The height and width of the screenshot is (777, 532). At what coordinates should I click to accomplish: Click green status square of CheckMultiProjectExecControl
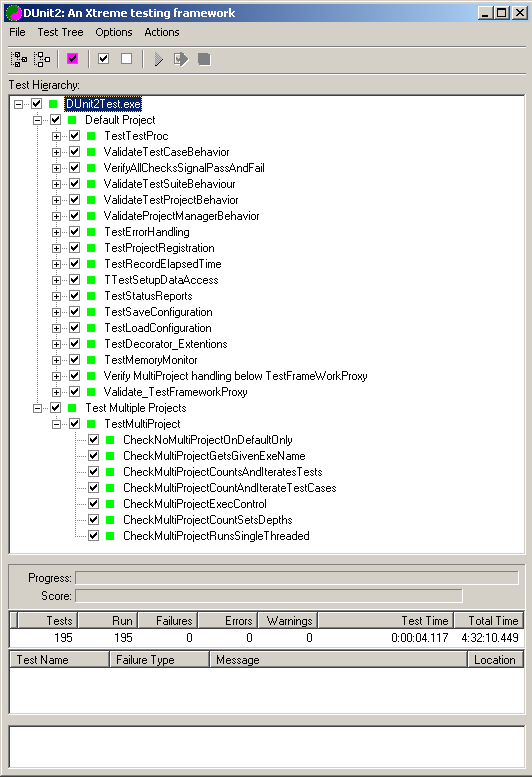pyautogui.click(x=110, y=504)
